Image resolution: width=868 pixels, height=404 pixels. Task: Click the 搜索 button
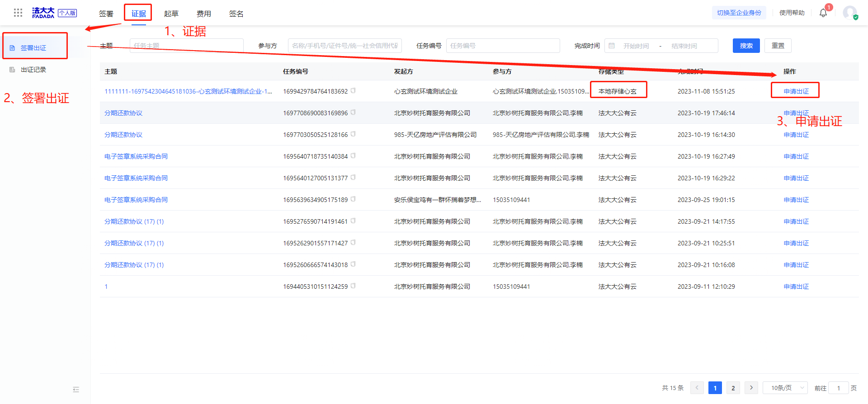[x=746, y=46]
